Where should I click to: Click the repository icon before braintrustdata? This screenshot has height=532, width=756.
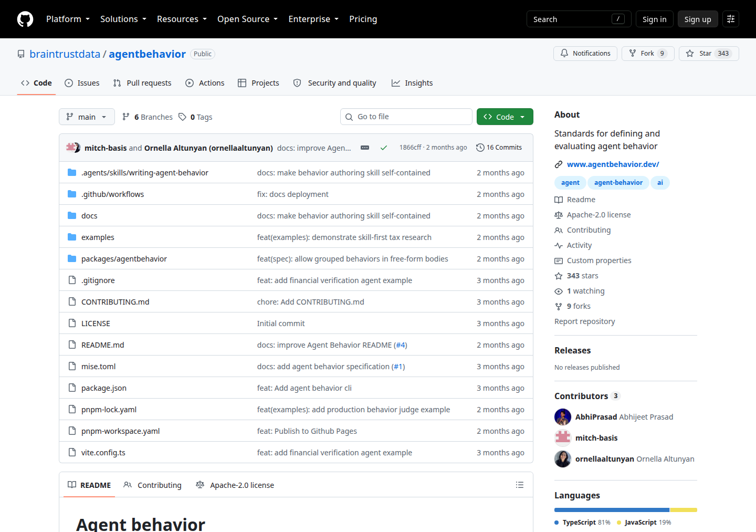pos(21,54)
